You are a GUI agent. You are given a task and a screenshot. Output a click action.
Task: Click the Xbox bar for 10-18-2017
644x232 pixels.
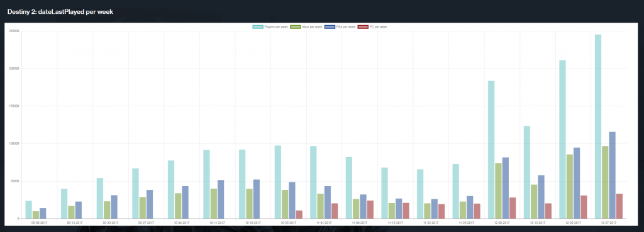[249, 204]
